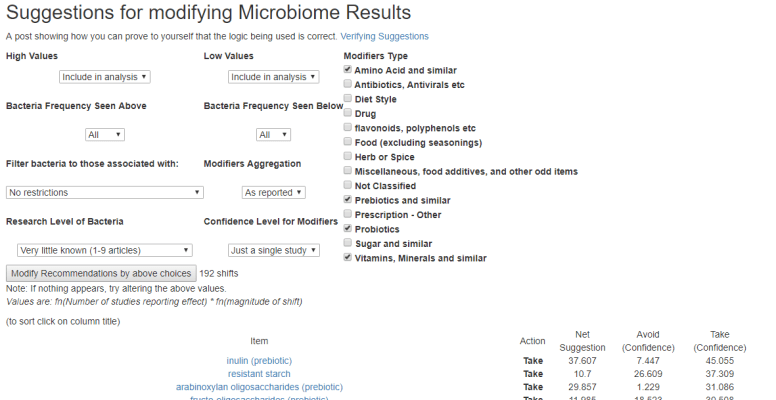Check the Herb or Spice checkbox
This screenshot has width=776, height=400.
click(x=347, y=157)
